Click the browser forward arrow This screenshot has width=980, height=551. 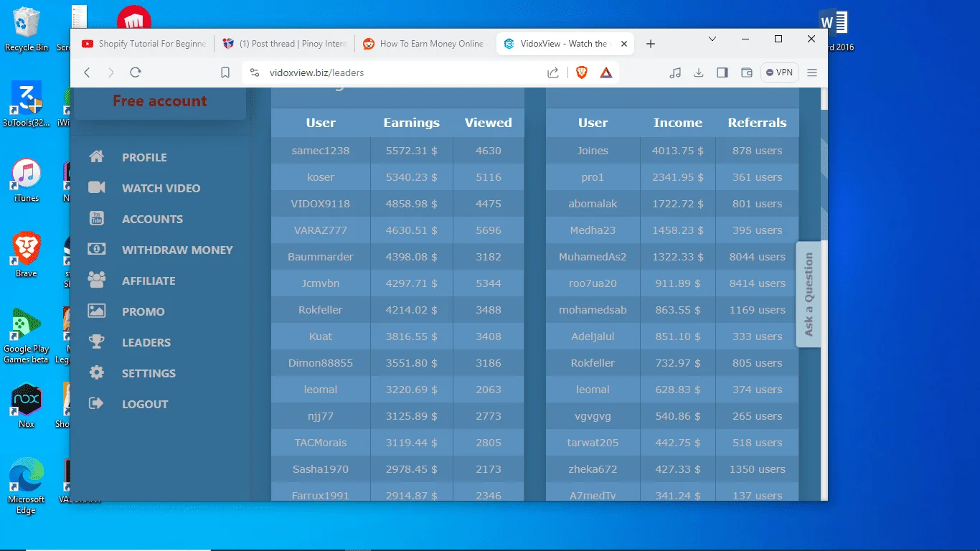click(x=110, y=72)
